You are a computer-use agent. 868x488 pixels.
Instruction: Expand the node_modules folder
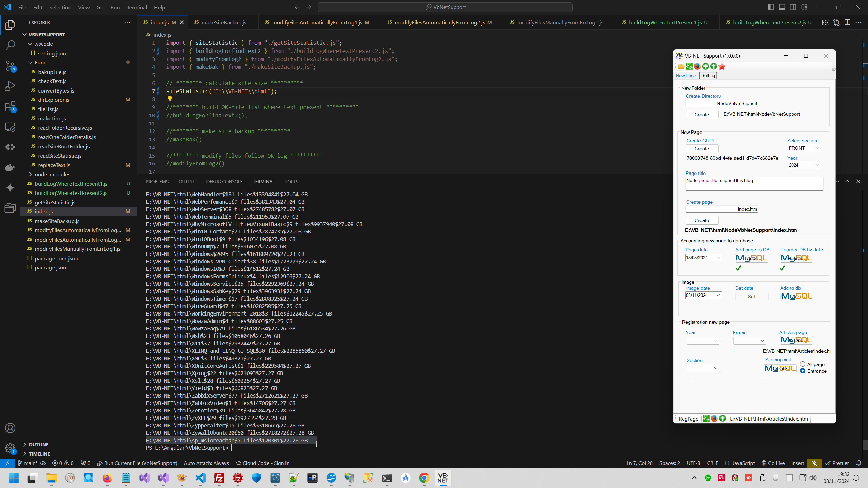click(52, 174)
